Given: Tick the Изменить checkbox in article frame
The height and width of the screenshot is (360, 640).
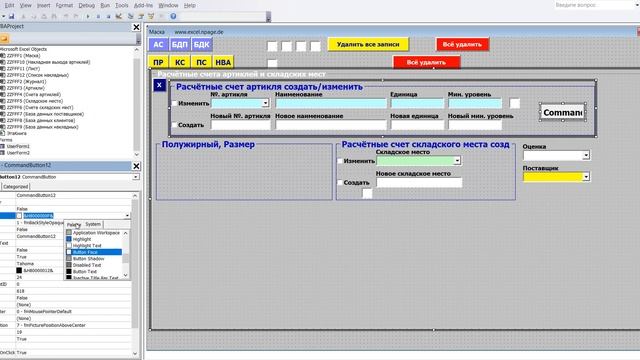Looking at the screenshot, I should click(x=174, y=104).
